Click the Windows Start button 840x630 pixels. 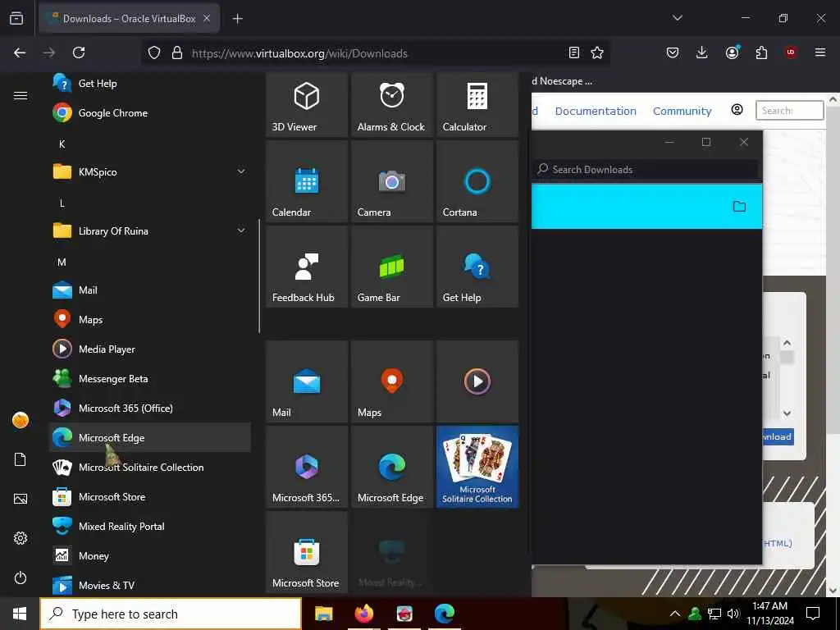pos(20,614)
